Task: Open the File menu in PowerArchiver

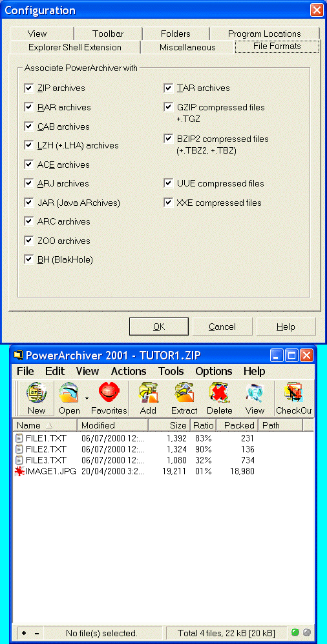Action: (x=25, y=371)
